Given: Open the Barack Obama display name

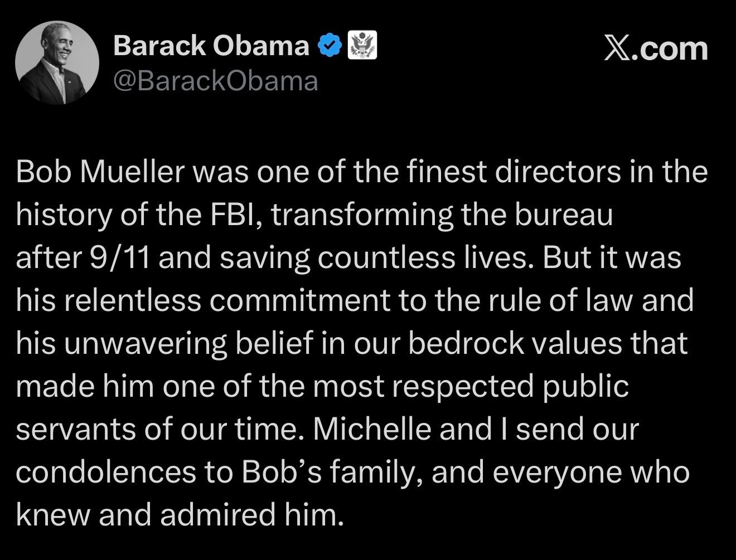Looking at the screenshot, I should (211, 46).
